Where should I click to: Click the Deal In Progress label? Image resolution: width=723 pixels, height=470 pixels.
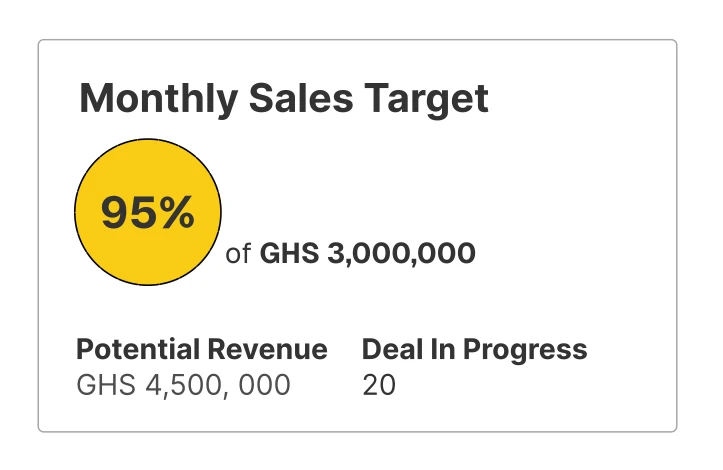point(474,350)
